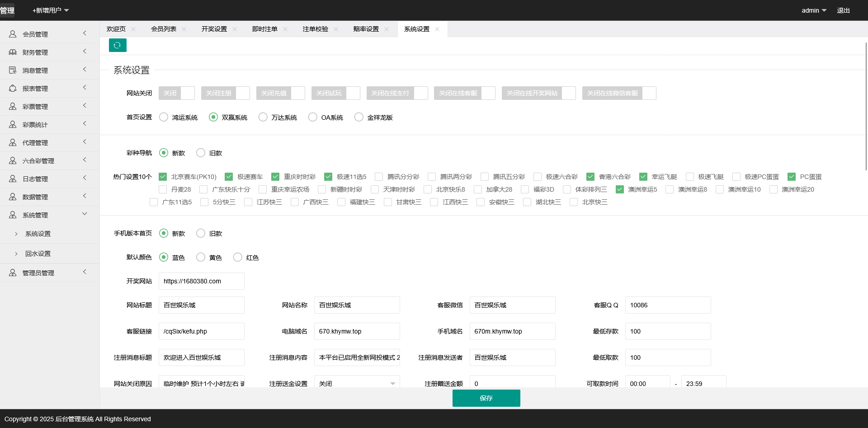
Task: Switch to the 赔率设置 tab
Action: tap(365, 28)
